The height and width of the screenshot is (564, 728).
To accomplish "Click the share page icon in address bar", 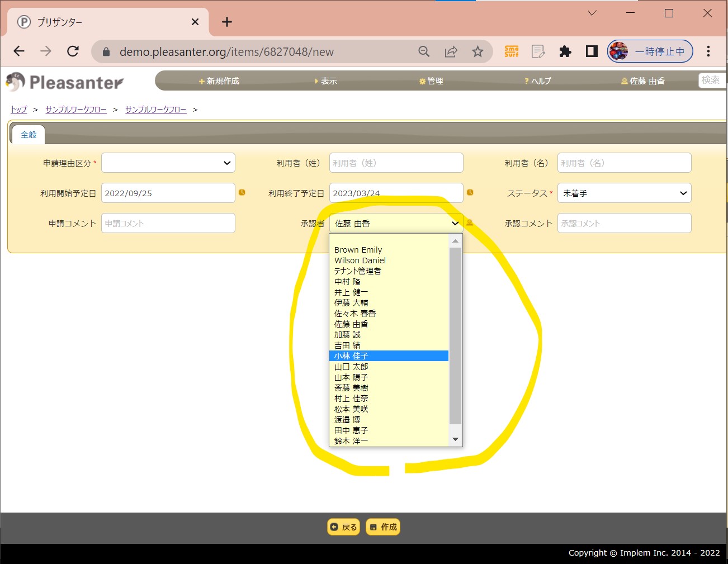I will point(451,52).
